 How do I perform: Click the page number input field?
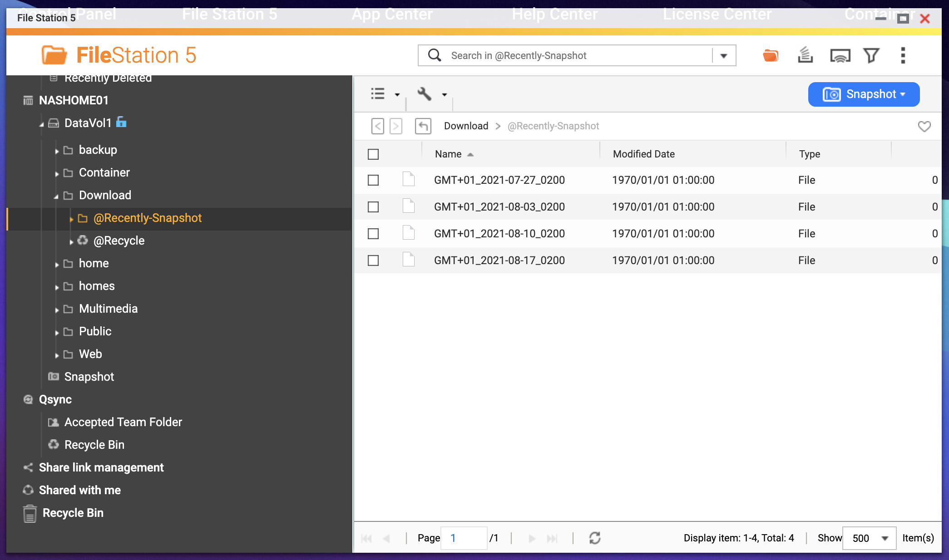point(464,538)
